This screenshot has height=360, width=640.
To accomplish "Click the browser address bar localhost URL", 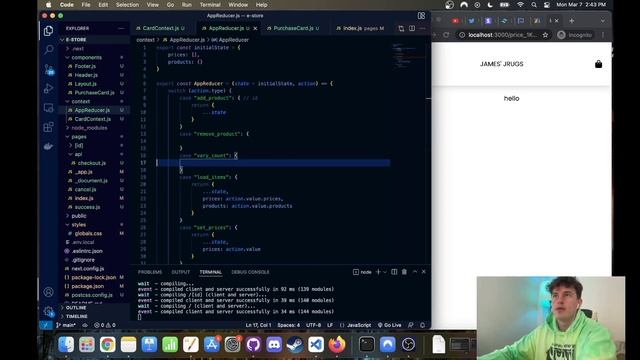I will pyautogui.click(x=502, y=35).
